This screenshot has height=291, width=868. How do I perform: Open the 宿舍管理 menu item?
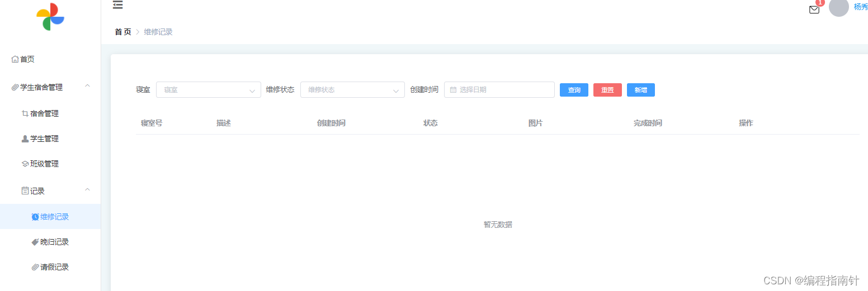[50, 113]
